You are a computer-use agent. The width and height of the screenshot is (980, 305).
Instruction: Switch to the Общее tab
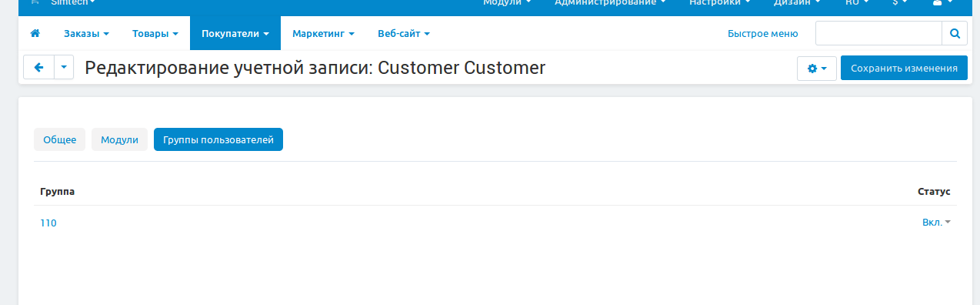(59, 139)
